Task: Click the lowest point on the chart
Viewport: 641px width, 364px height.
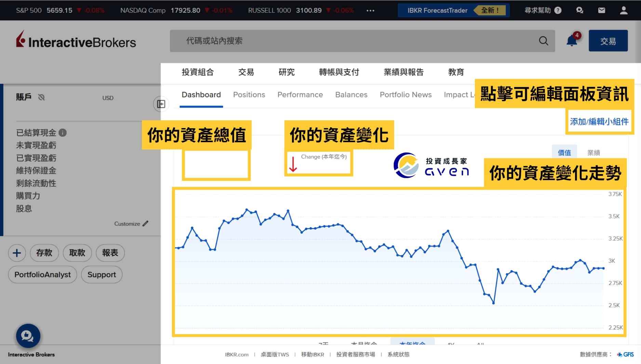Action: tap(493, 303)
